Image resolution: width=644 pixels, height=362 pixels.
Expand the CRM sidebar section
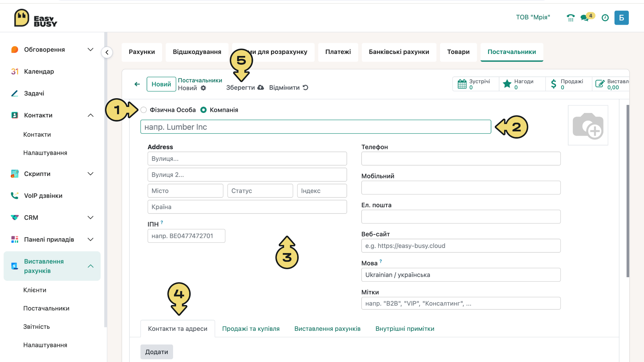point(90,218)
